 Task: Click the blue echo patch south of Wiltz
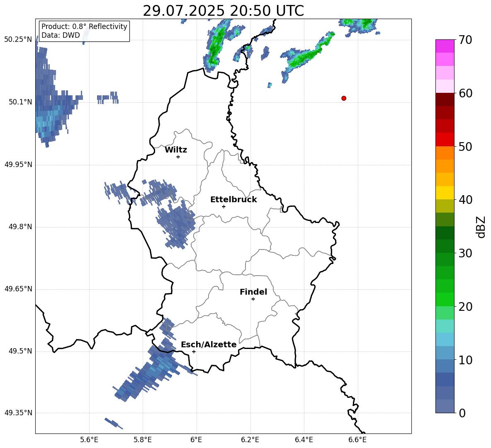[x=176, y=224]
